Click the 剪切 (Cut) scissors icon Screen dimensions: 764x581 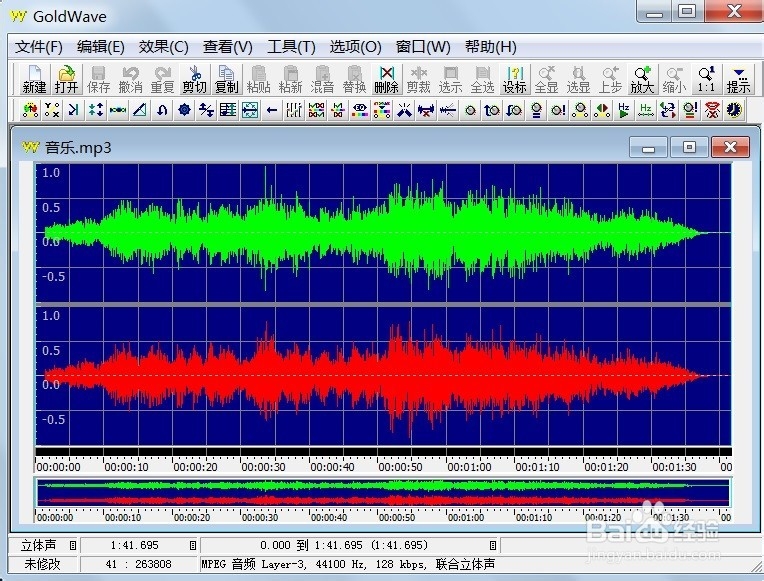coord(194,79)
